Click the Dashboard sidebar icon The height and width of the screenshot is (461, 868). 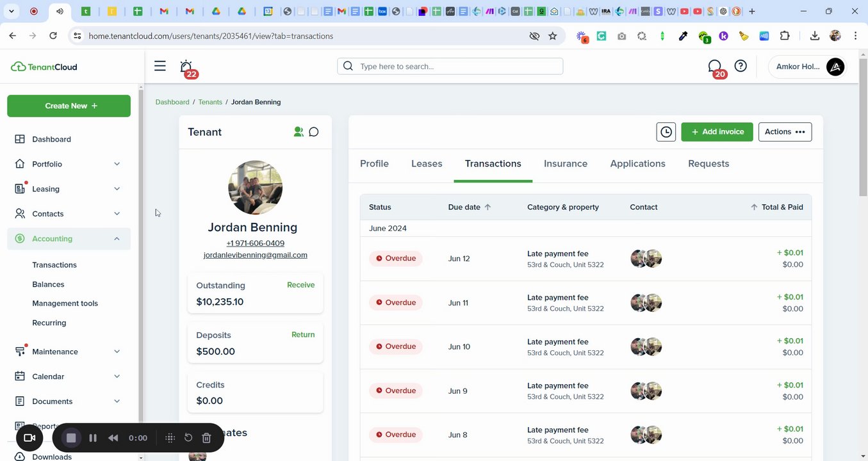click(x=20, y=139)
